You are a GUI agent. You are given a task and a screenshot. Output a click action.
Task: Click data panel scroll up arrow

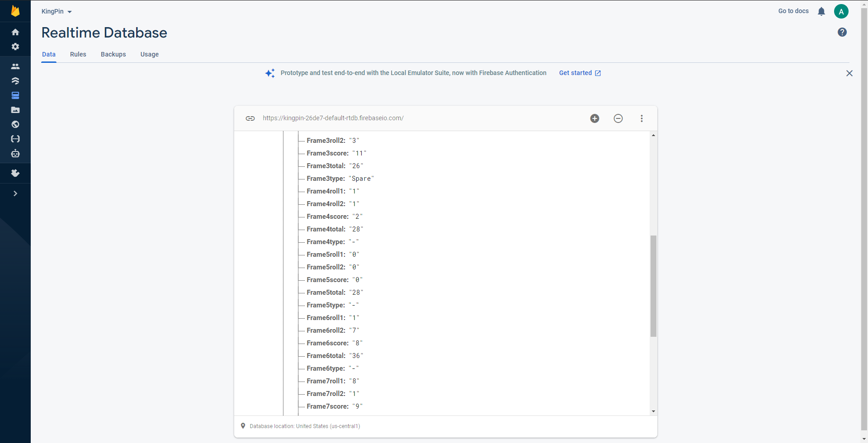(653, 135)
